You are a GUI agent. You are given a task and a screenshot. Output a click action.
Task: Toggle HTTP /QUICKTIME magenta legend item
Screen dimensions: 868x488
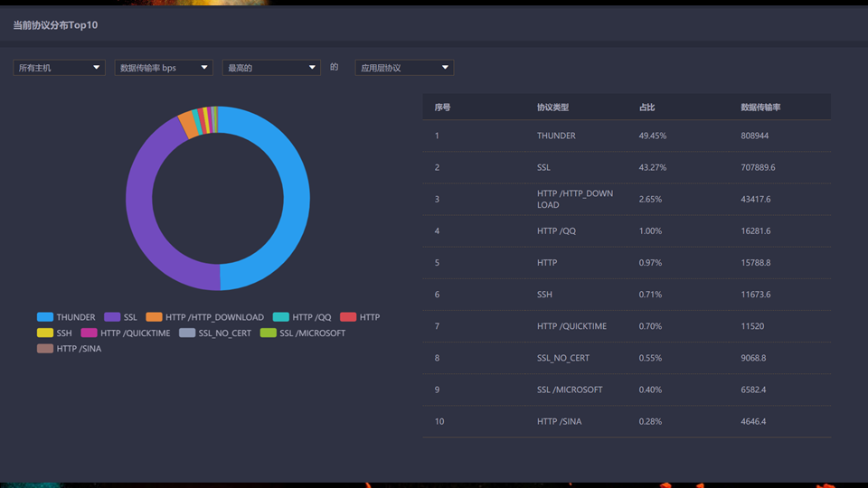coord(89,333)
